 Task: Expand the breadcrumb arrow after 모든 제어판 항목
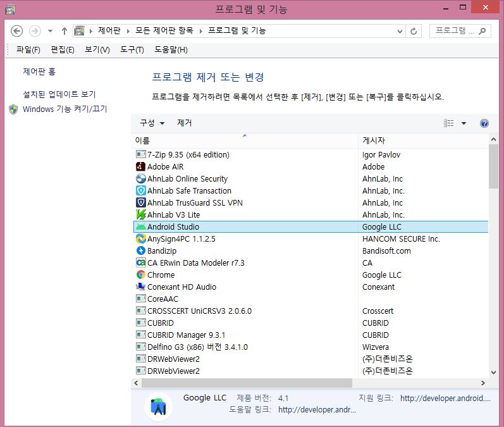(200, 31)
